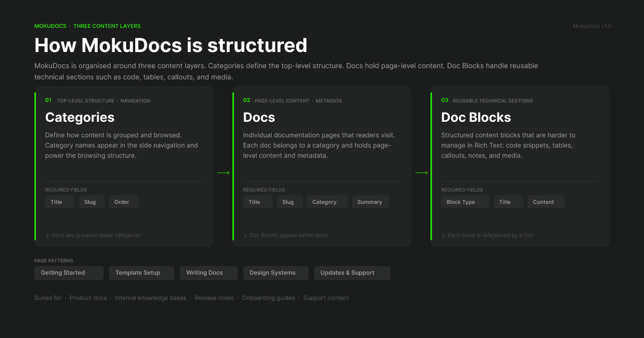The width and height of the screenshot is (644, 338).
Task: Click the Order field chip
Action: click(123, 202)
